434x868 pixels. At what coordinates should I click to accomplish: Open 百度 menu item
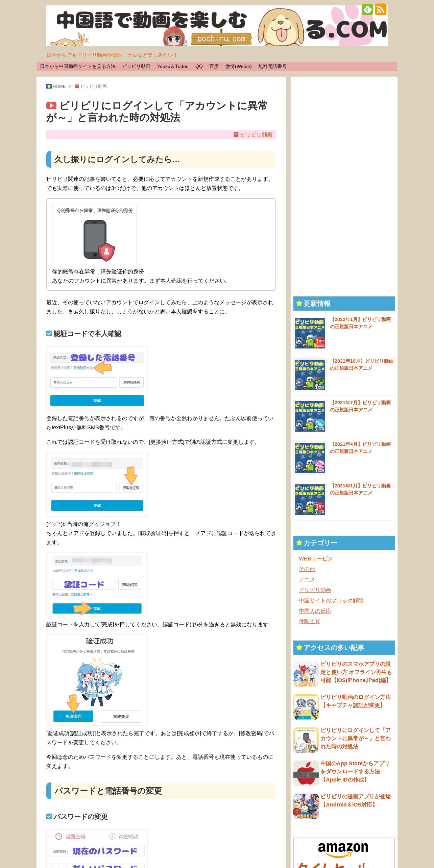point(214,67)
